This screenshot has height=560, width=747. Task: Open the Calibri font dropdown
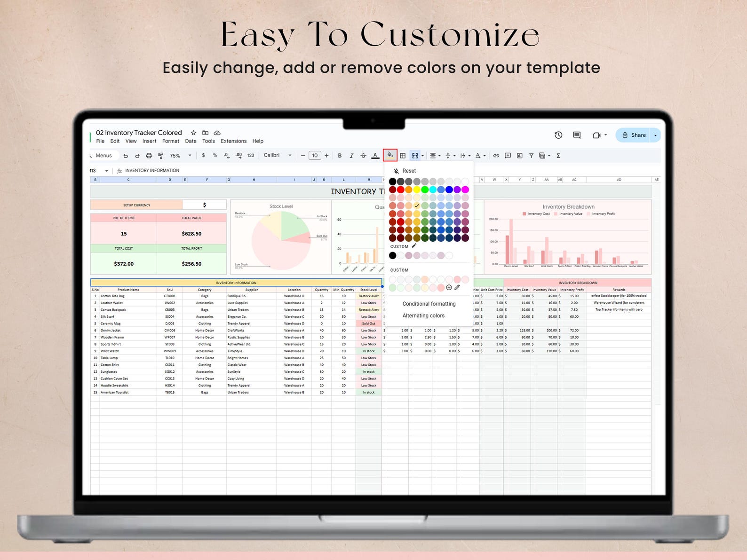tap(278, 155)
